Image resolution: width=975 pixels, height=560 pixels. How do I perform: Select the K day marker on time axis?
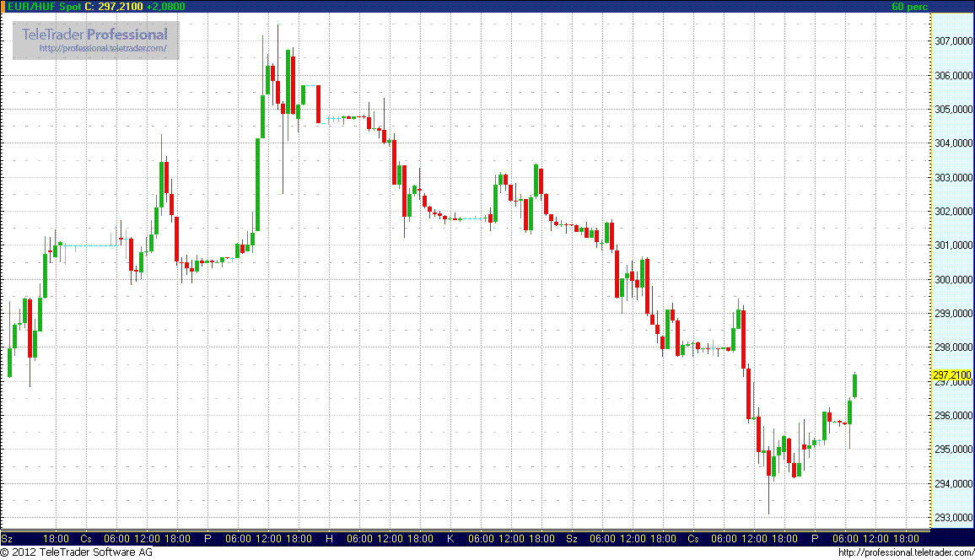[x=451, y=539]
